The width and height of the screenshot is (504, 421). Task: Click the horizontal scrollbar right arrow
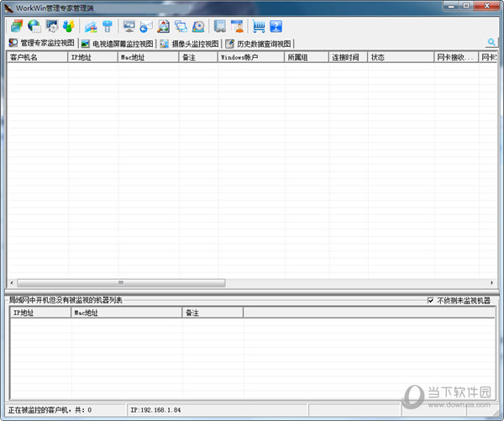point(492,283)
